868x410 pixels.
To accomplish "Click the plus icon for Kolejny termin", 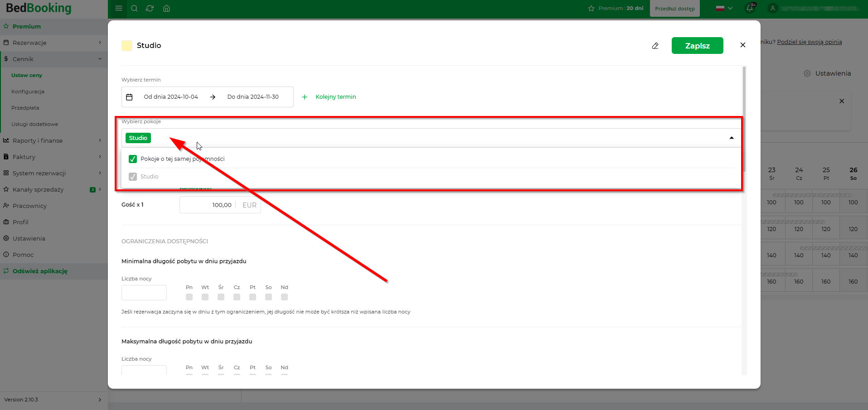I will point(305,97).
